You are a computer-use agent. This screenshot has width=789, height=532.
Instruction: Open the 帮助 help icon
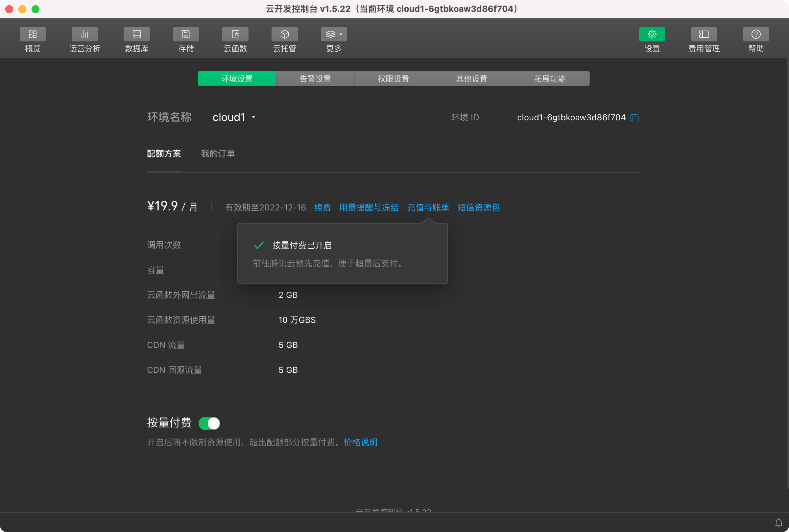[x=756, y=34]
